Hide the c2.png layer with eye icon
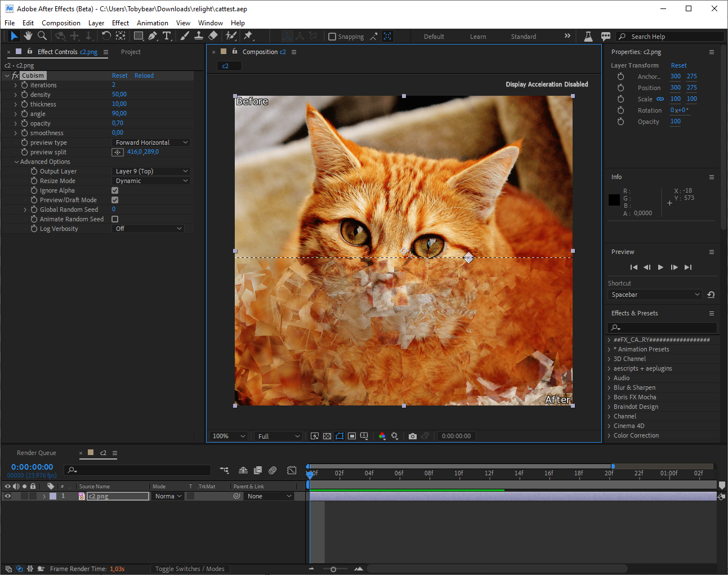The width and height of the screenshot is (728, 575). pyautogui.click(x=8, y=496)
